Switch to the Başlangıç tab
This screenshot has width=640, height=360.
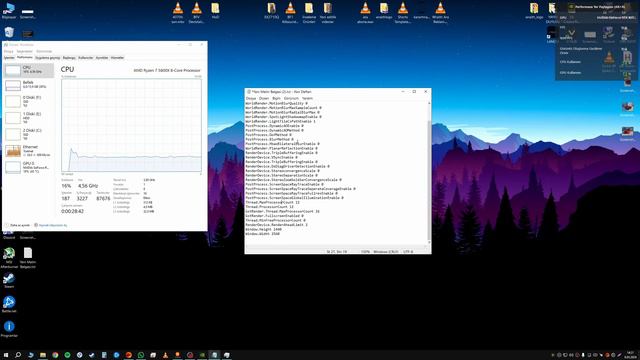(x=69, y=58)
